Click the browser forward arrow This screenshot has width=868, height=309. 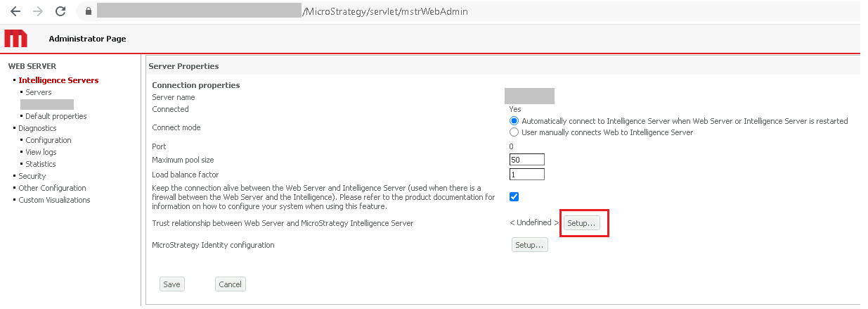coord(38,11)
